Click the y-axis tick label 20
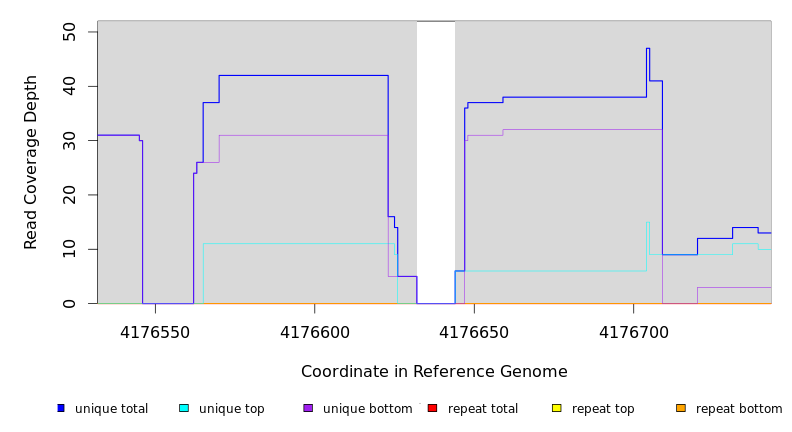792x432 pixels. (67, 195)
